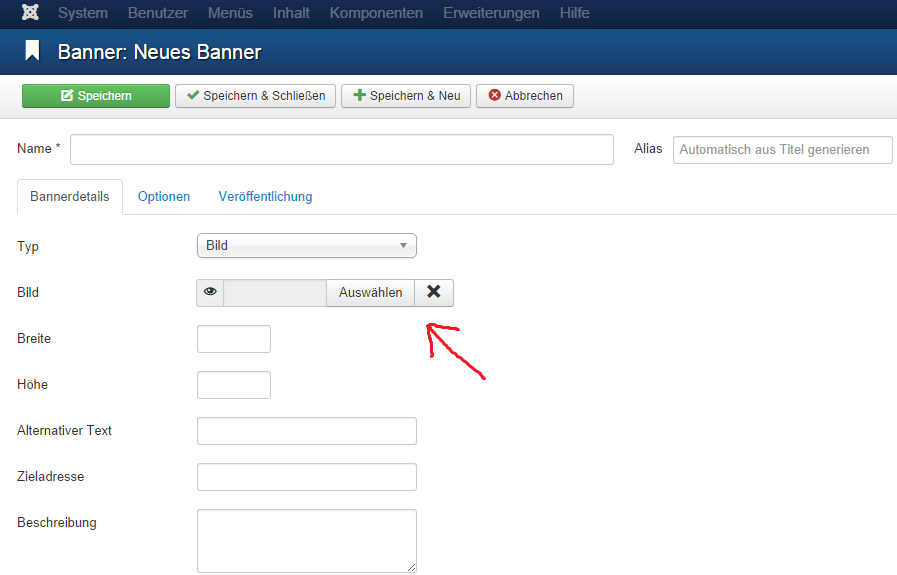
Task: Open the Hilfe menu
Action: [x=574, y=13]
